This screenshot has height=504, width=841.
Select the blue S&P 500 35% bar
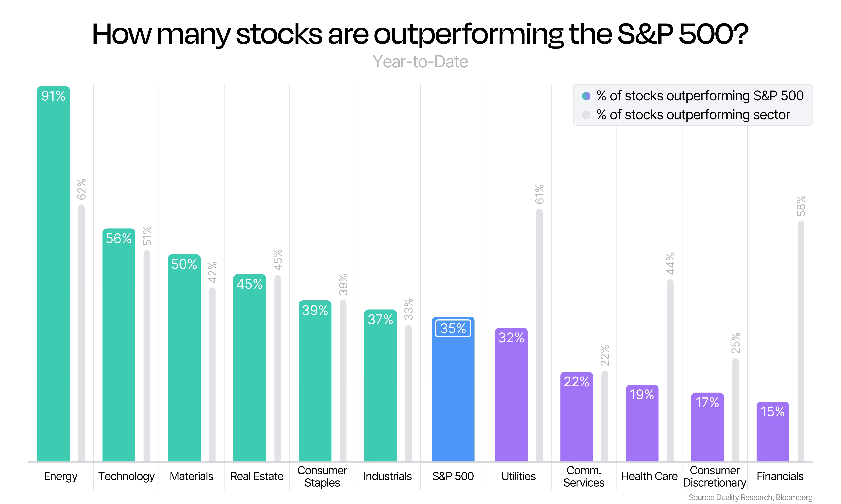453,389
